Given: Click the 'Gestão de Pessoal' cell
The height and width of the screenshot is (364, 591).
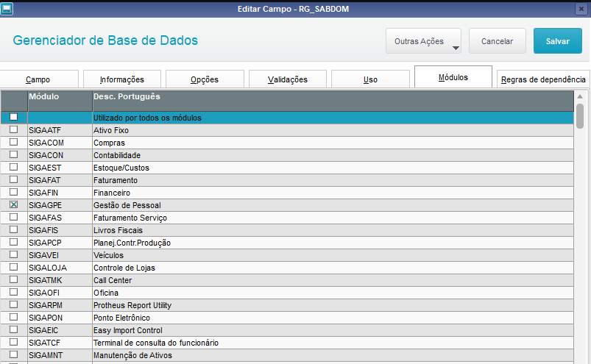Looking at the screenshot, I should [x=333, y=205].
